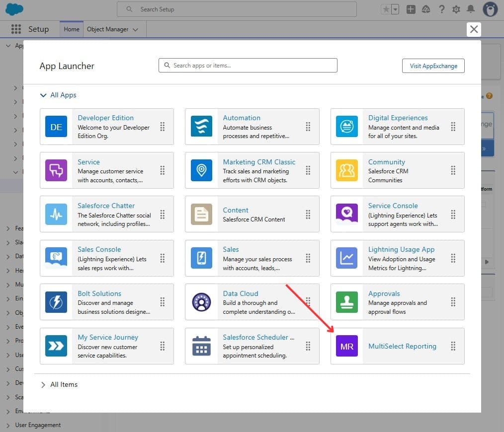
Task: Click the Setup gear icon in header
Action: 456,9
